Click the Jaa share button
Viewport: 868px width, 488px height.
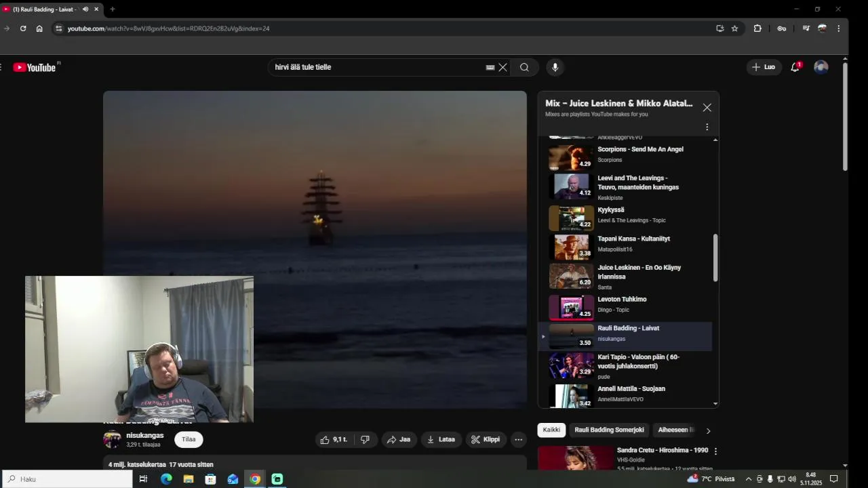[x=399, y=439]
